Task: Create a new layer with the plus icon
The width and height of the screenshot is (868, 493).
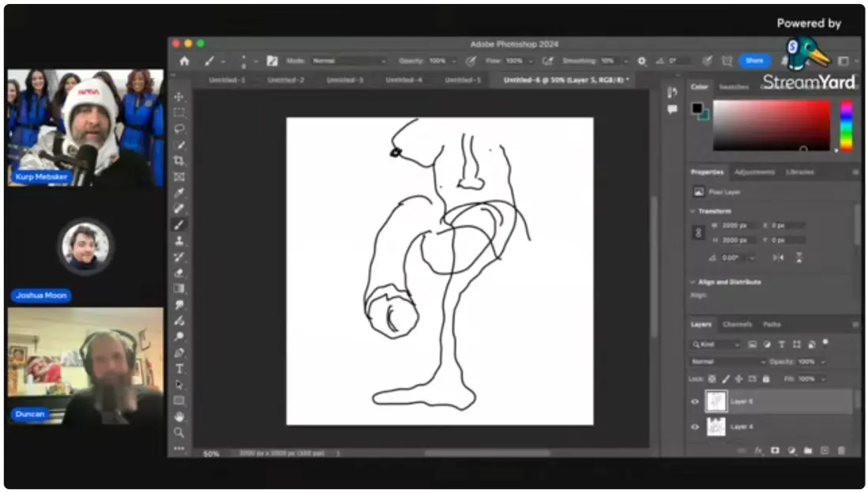Action: click(825, 450)
